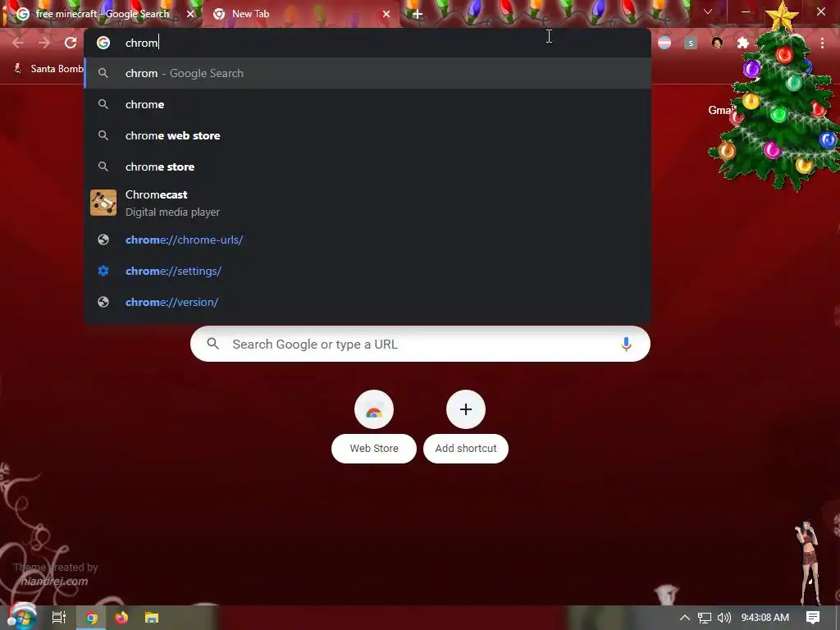Open a new tab with the plus button
Screen dimensions: 840x630
[418, 15]
